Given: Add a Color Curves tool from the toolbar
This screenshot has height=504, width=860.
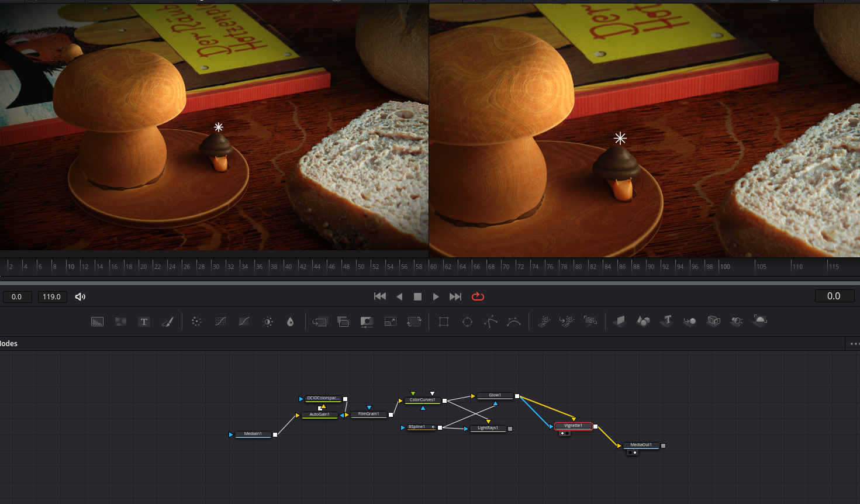Looking at the screenshot, I should (220, 322).
